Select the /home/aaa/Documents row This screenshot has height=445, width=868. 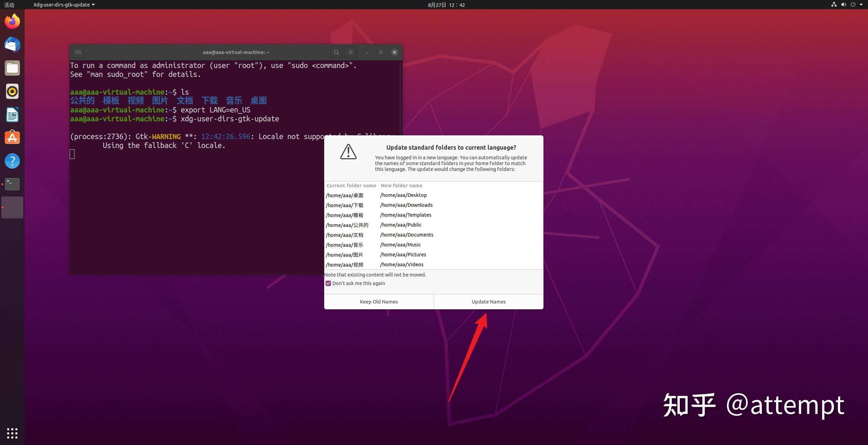click(433, 235)
